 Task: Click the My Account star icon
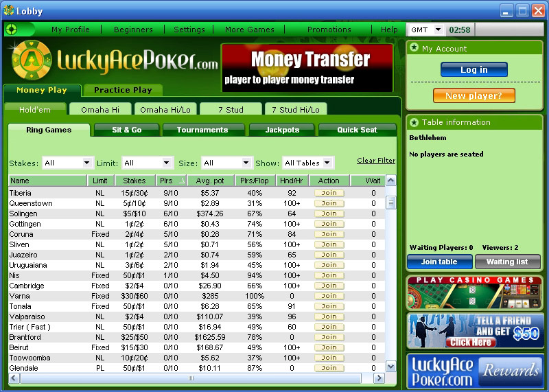pos(414,47)
